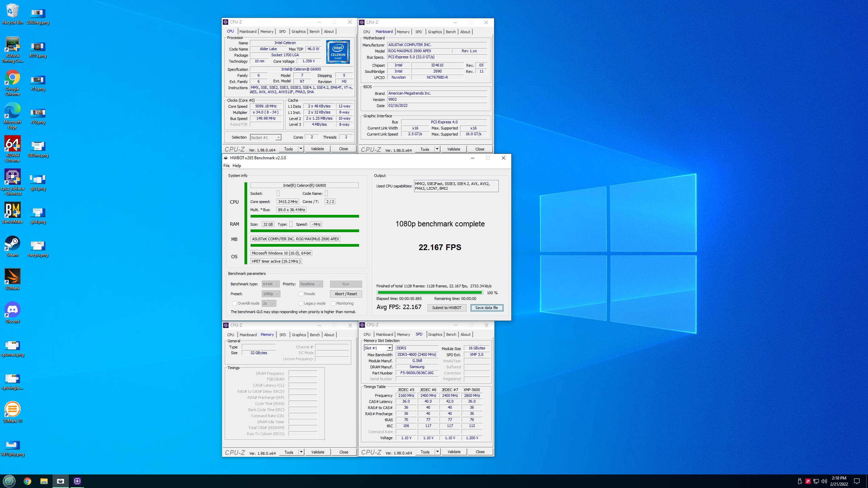Open tsecpu.png desktop file

(x=38, y=249)
